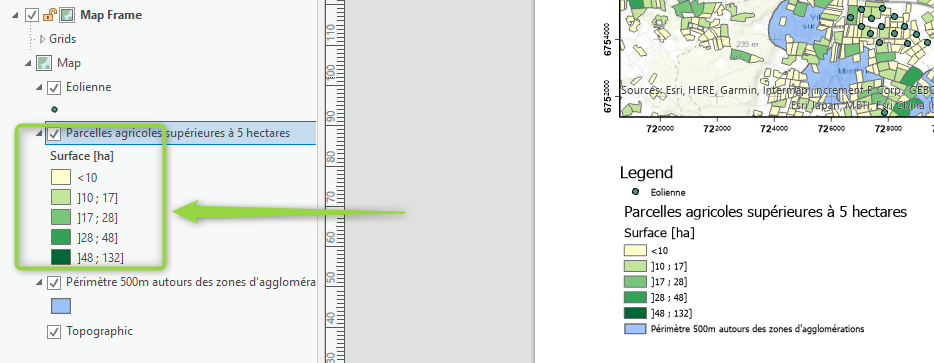
Task: Collapse the Map node arrow
Action: (x=27, y=63)
